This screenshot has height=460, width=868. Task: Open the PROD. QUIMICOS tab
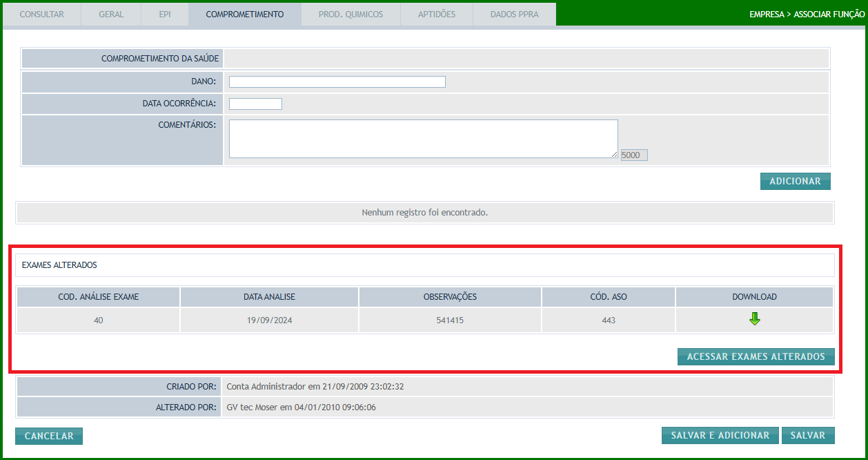351,15
